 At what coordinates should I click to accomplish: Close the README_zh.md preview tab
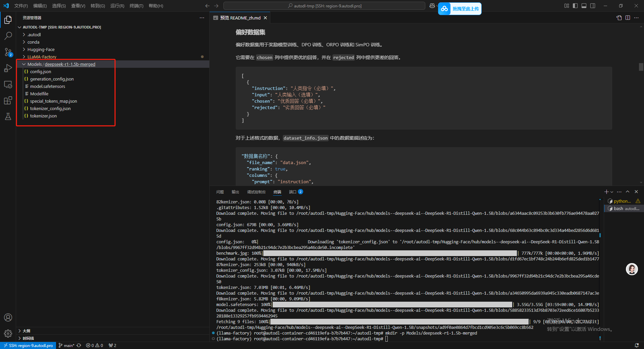265,18
